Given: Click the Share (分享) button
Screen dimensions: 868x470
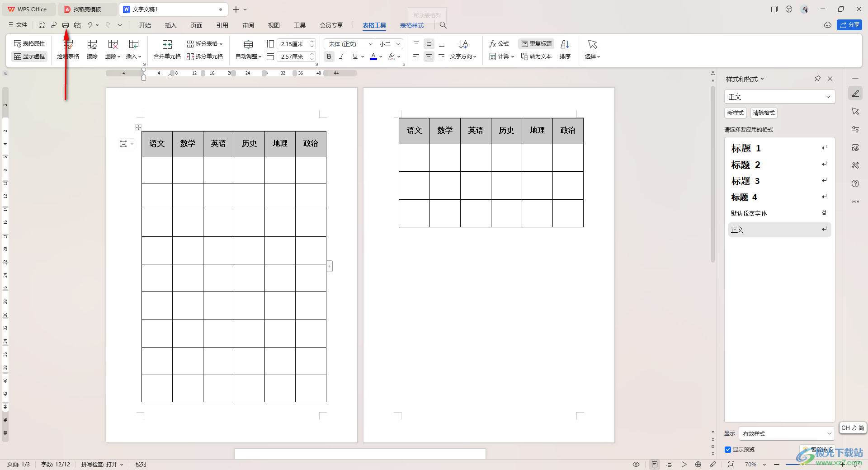Looking at the screenshot, I should pos(849,25).
